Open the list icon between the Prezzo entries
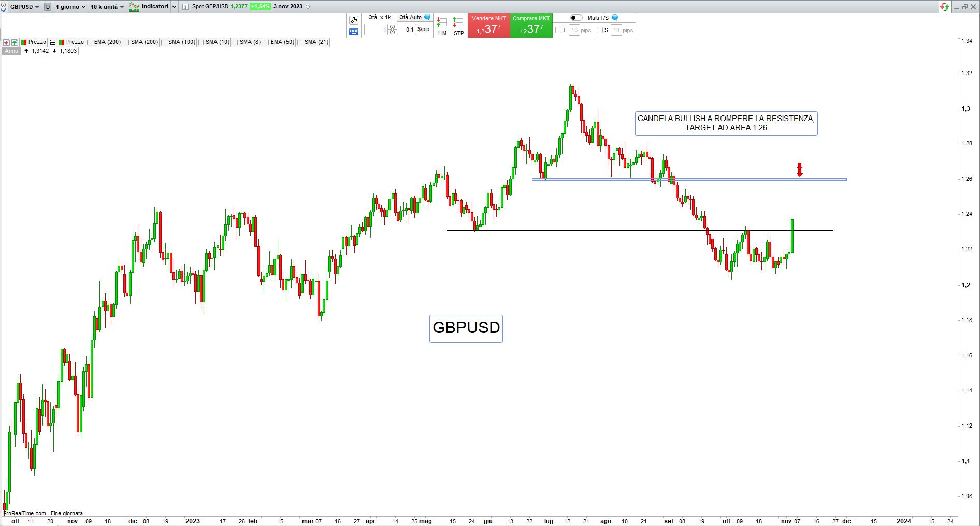The height and width of the screenshot is (526, 980). click(52, 42)
